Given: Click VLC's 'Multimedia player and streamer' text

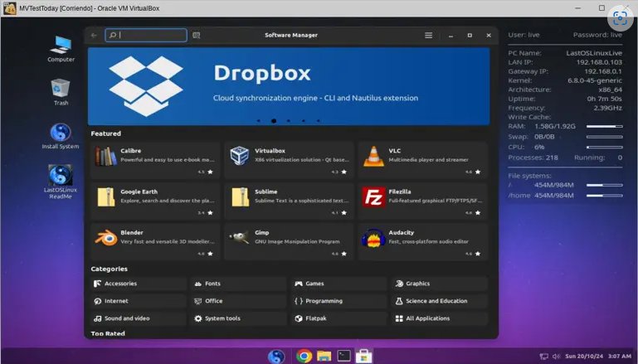Looking at the screenshot, I should 428,160.
